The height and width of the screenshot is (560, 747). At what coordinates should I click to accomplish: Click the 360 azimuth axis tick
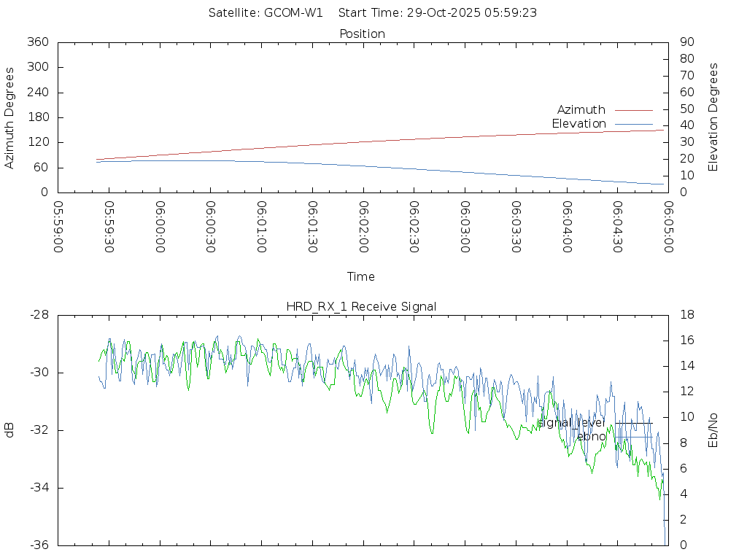click(37, 42)
